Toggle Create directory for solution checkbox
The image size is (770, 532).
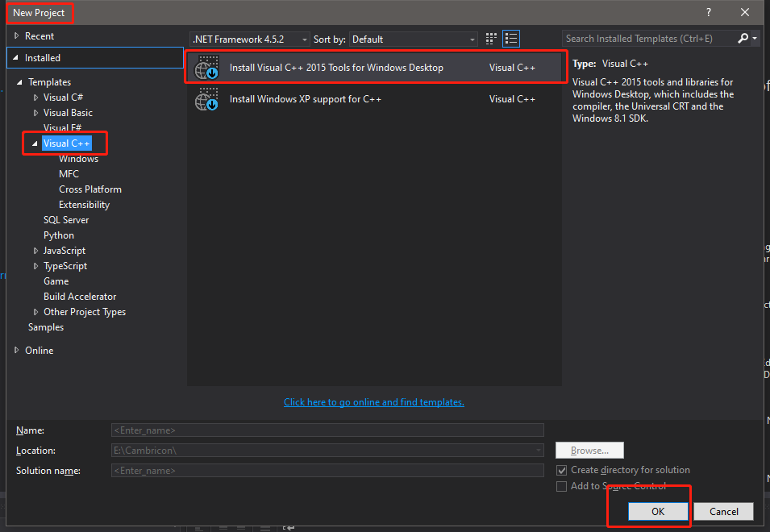[x=561, y=470]
